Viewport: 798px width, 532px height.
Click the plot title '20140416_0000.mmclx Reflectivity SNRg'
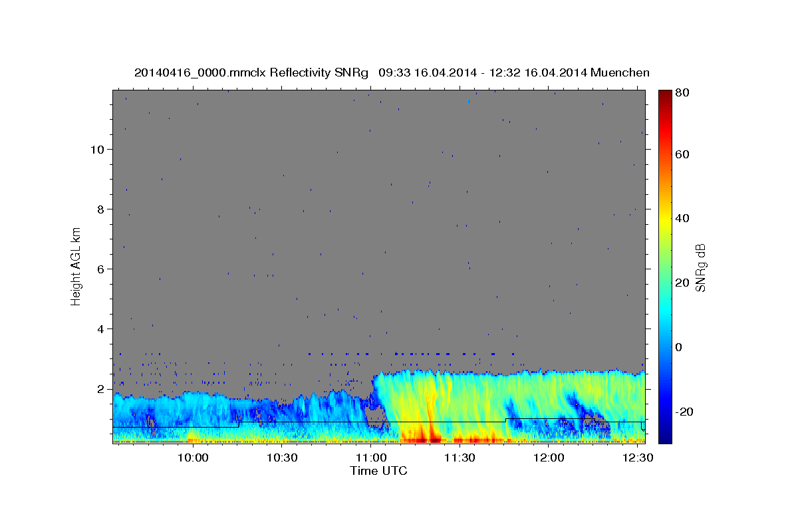pyautogui.click(x=251, y=72)
